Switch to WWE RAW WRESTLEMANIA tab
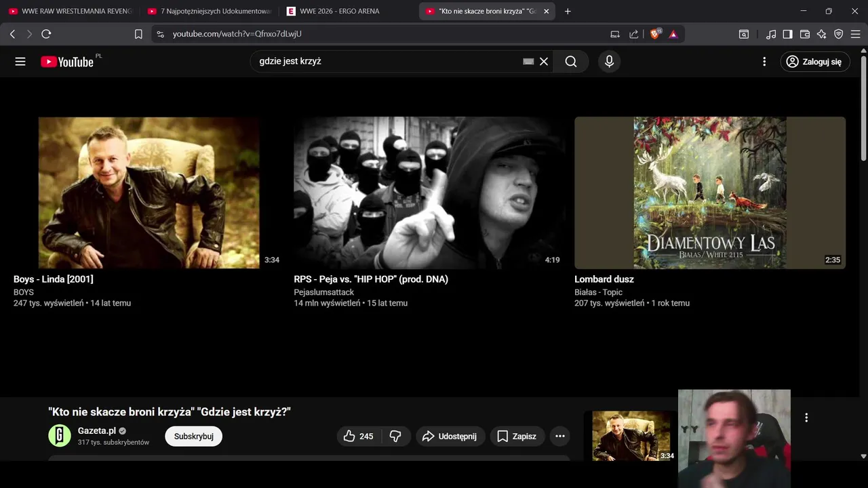Image resolution: width=868 pixels, height=488 pixels. tap(71, 11)
